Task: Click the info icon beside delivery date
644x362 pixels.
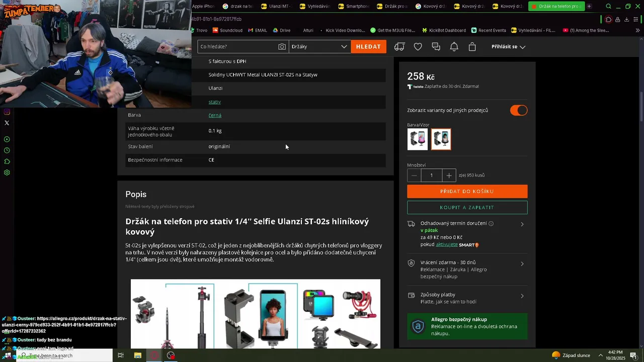Action: [x=491, y=223]
